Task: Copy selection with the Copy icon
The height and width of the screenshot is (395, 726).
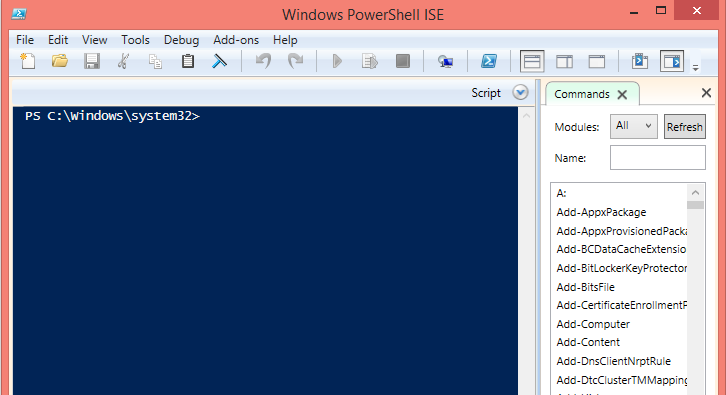Action: (x=155, y=61)
